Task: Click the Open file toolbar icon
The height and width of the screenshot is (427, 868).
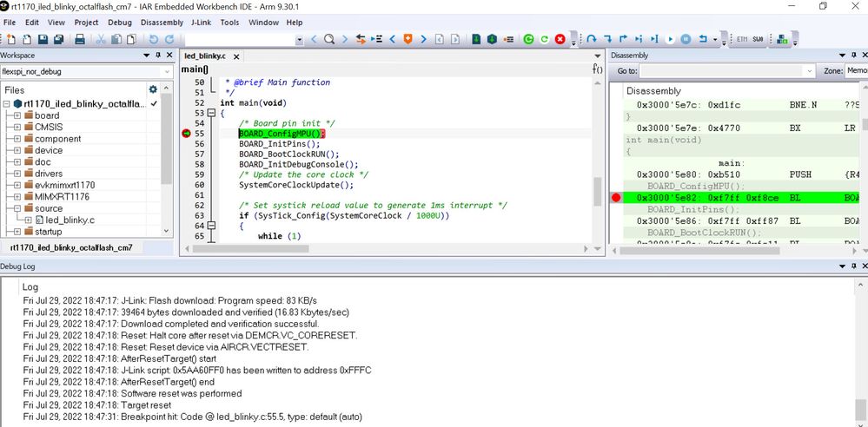Action: click(x=27, y=39)
